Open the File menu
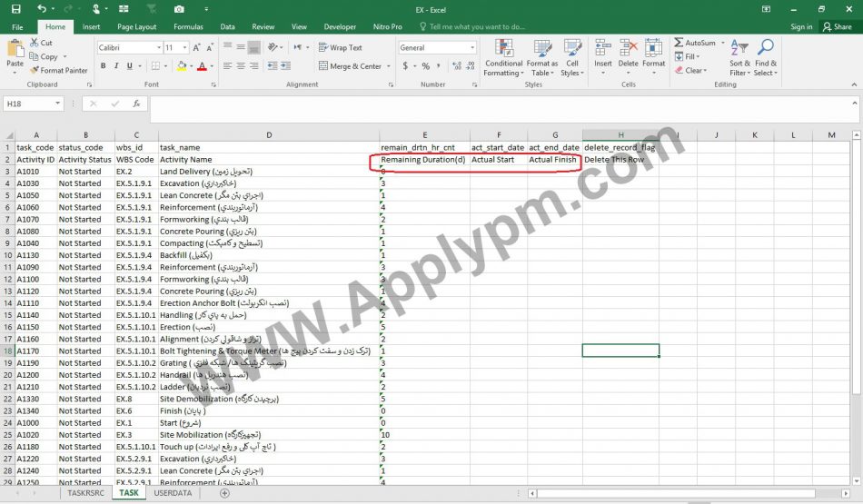 pos(17,26)
